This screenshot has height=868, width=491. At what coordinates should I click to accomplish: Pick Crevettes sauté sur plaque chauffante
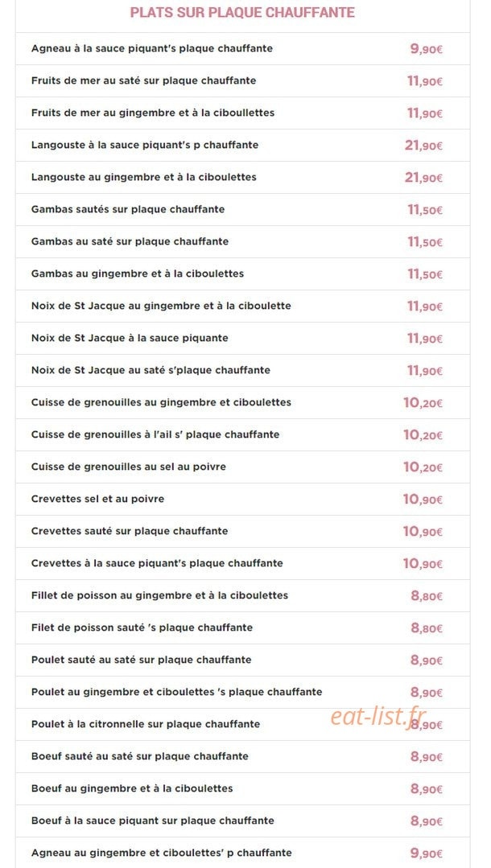242,531
